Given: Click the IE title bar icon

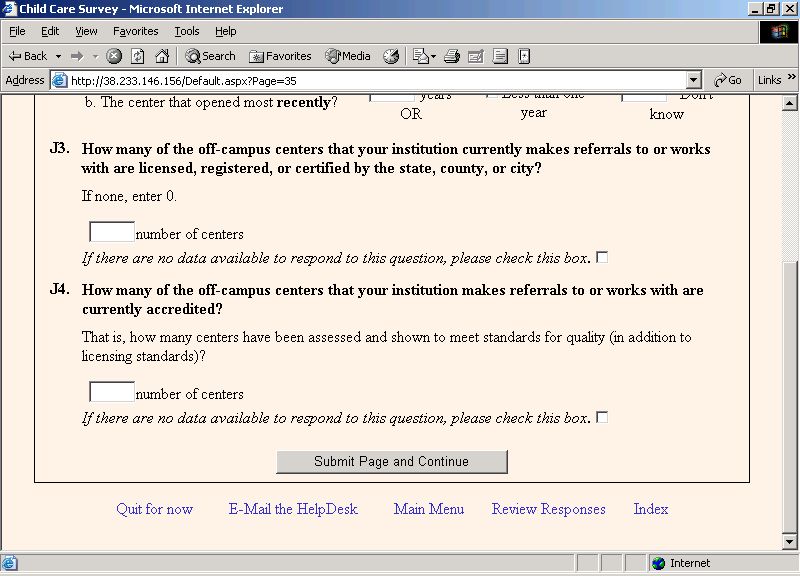Looking at the screenshot, I should pos(10,9).
